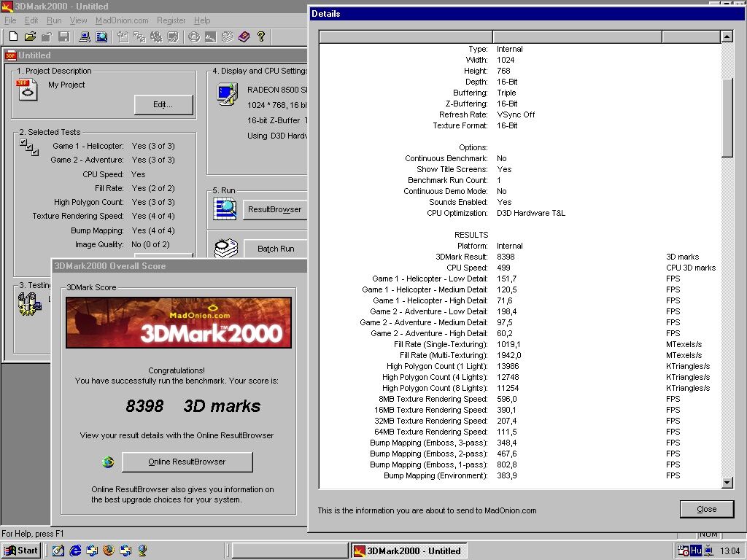Click the ResultBrowser button in Run section
Image resolution: width=747 pixels, height=560 pixels.
275,209
